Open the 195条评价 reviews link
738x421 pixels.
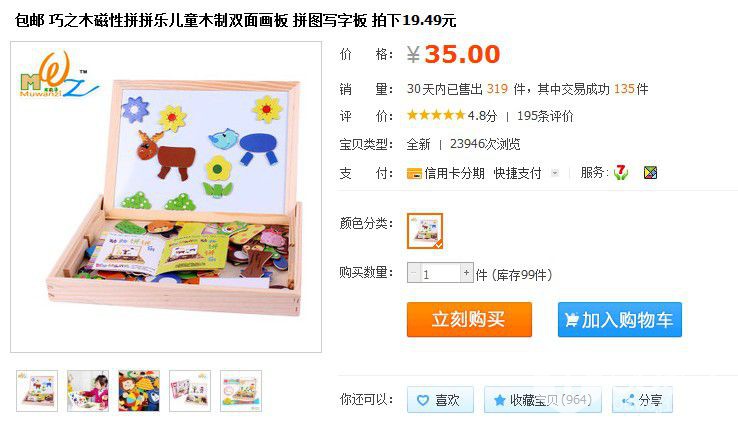[545, 116]
